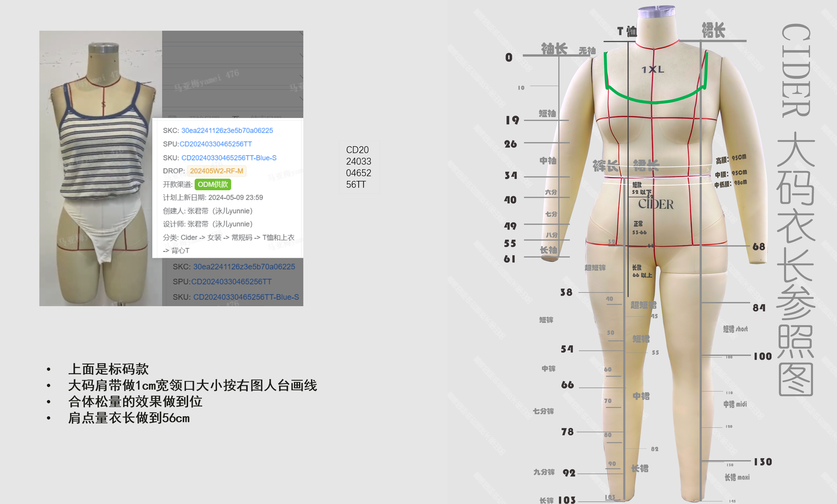This screenshot has height=504, width=837.
Task: Click the 裙长 label at top right
Action: 713,30
